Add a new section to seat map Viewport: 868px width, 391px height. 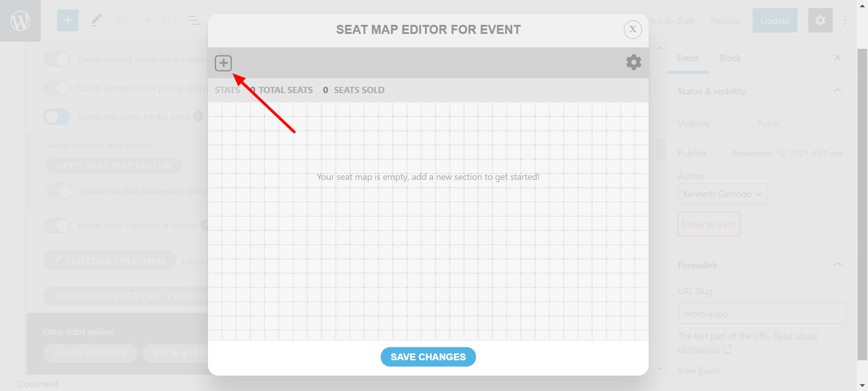(223, 63)
